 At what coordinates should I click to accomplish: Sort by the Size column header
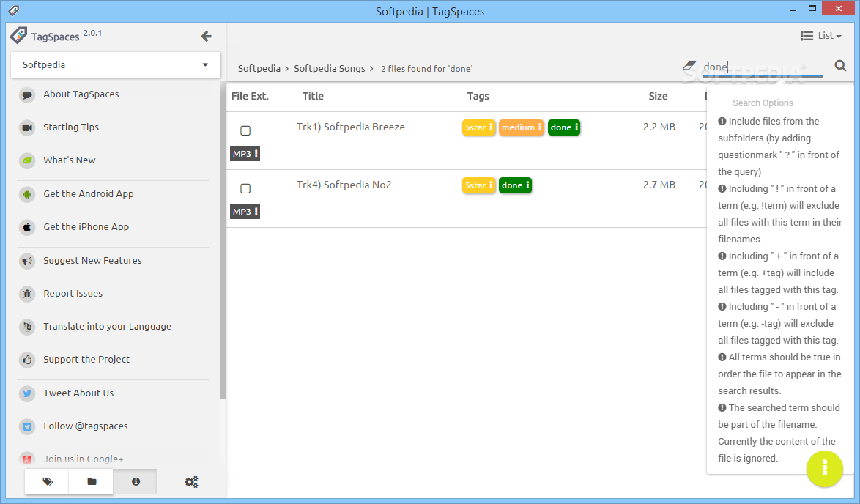coord(658,96)
